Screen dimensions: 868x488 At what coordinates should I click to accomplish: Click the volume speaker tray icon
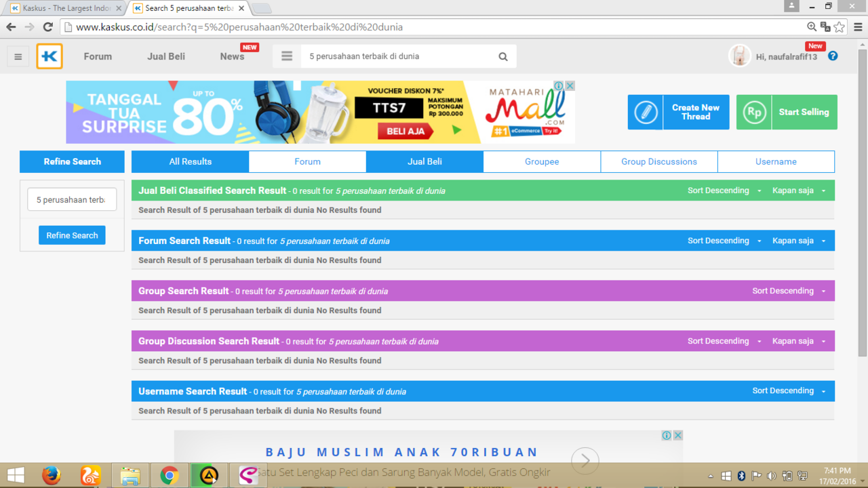tap(772, 476)
